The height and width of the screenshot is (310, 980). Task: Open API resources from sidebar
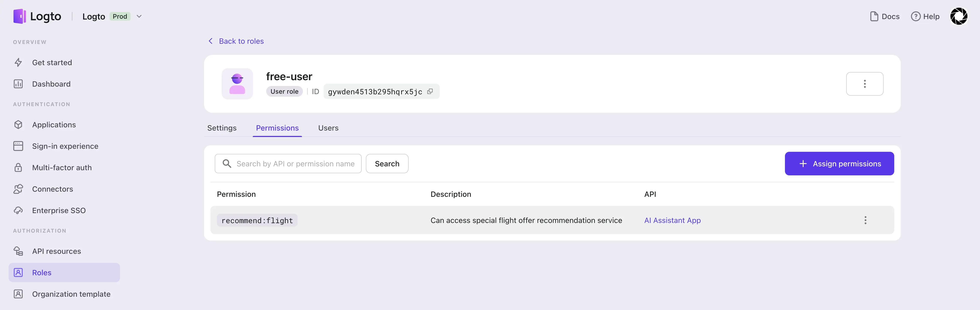pyautogui.click(x=56, y=251)
